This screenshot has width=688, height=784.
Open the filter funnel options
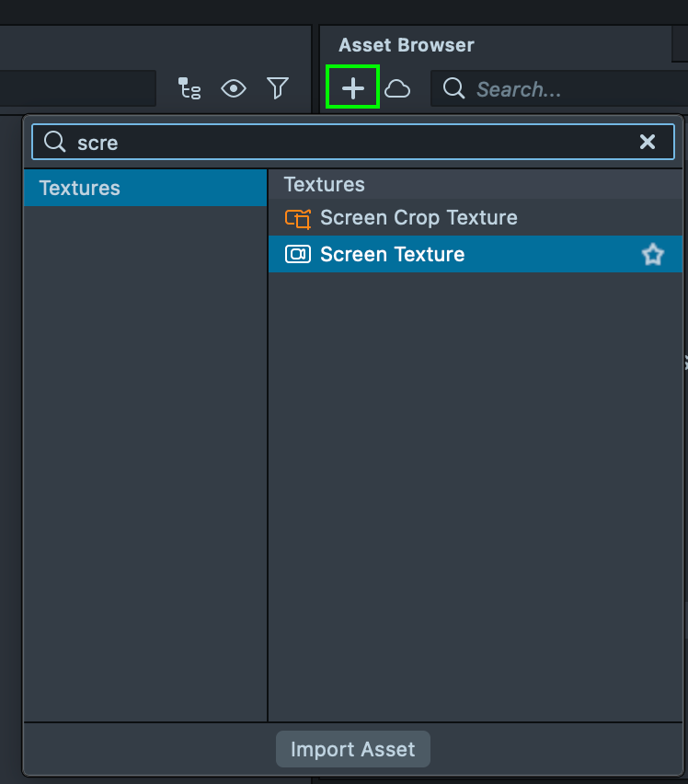pos(278,88)
